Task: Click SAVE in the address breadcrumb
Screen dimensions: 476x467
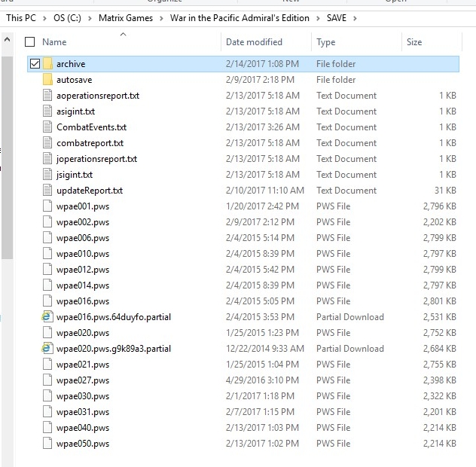Action: pyautogui.click(x=337, y=18)
